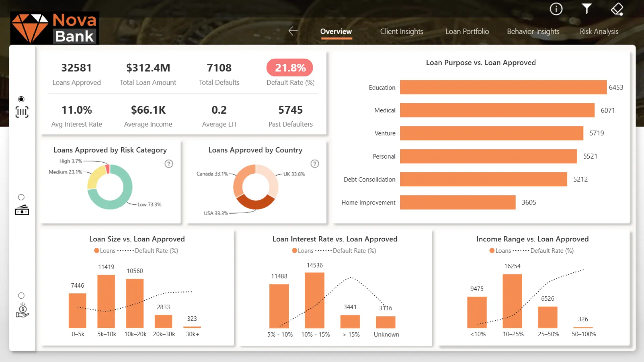Click the barcode scanner sidebar icon

[22, 112]
